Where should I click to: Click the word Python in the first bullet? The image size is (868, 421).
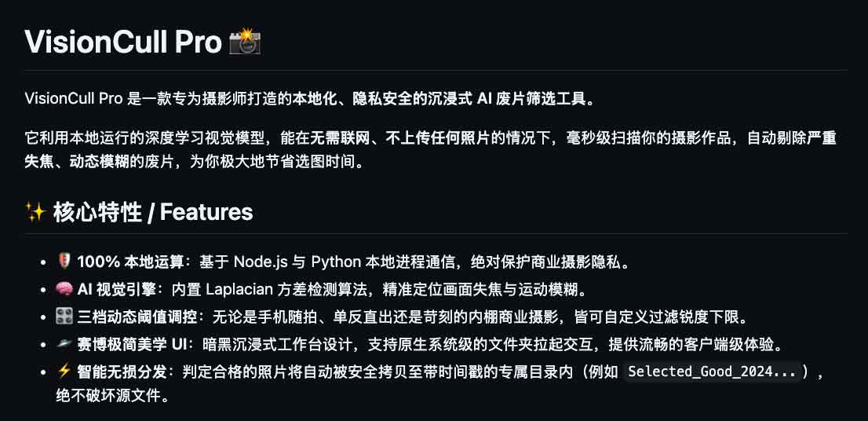[336, 262]
